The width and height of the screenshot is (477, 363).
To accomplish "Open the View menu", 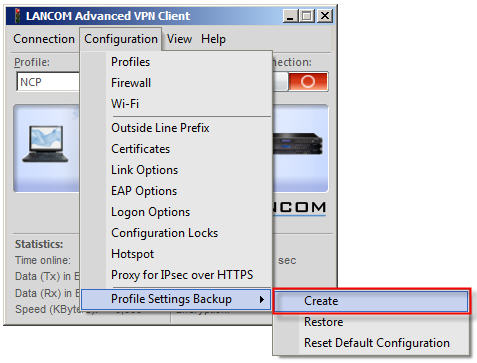I will point(179,39).
